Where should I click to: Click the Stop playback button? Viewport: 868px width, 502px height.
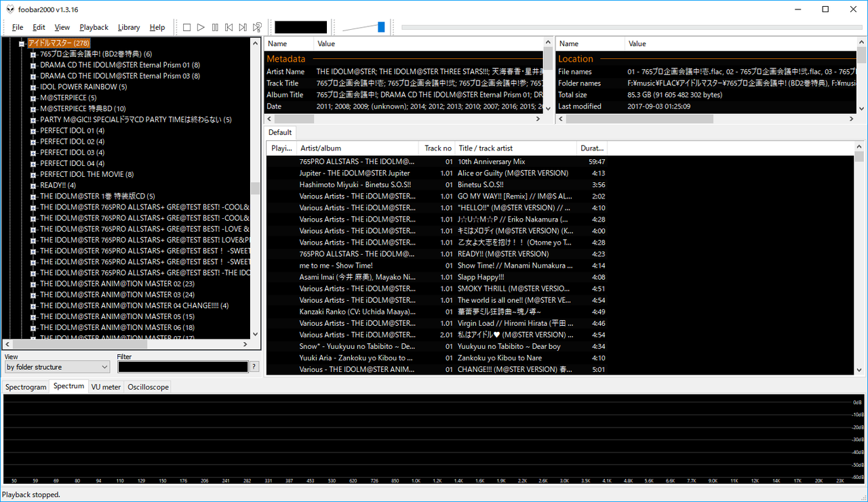click(187, 27)
